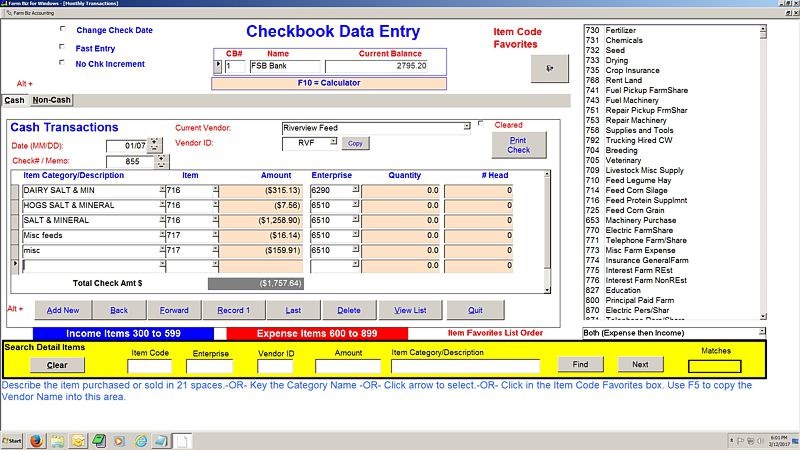Click the volume speaker tray icon
800x450 pixels.
point(760,441)
